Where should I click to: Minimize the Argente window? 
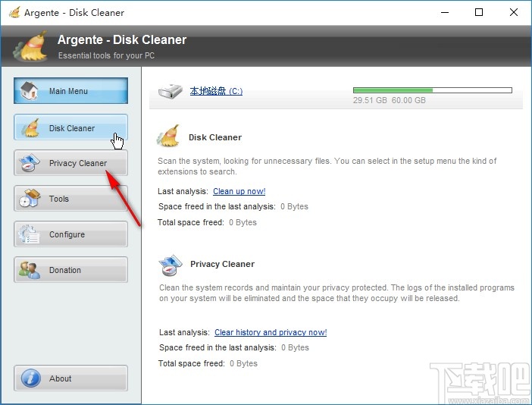click(x=445, y=13)
